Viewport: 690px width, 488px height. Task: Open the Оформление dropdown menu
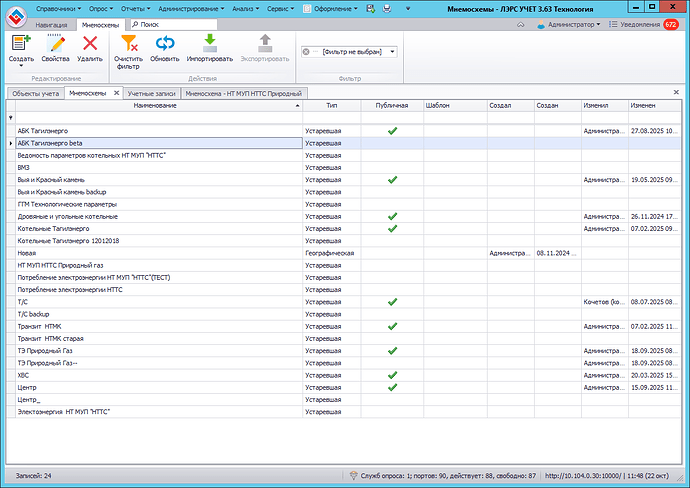coord(331,8)
